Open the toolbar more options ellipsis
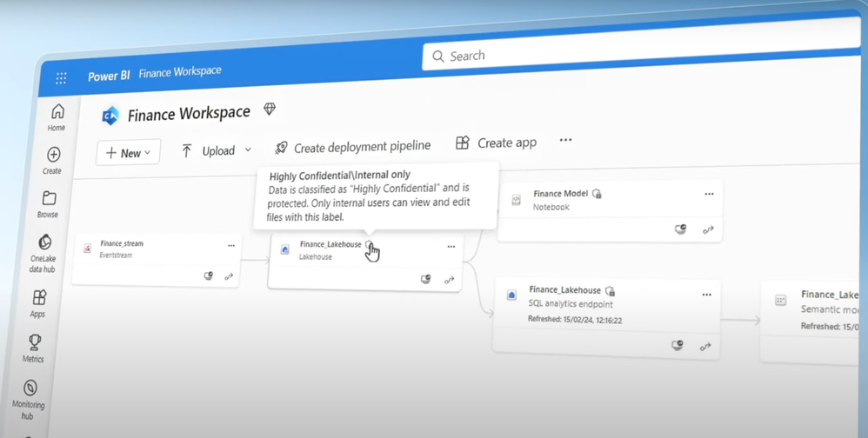 [565, 140]
